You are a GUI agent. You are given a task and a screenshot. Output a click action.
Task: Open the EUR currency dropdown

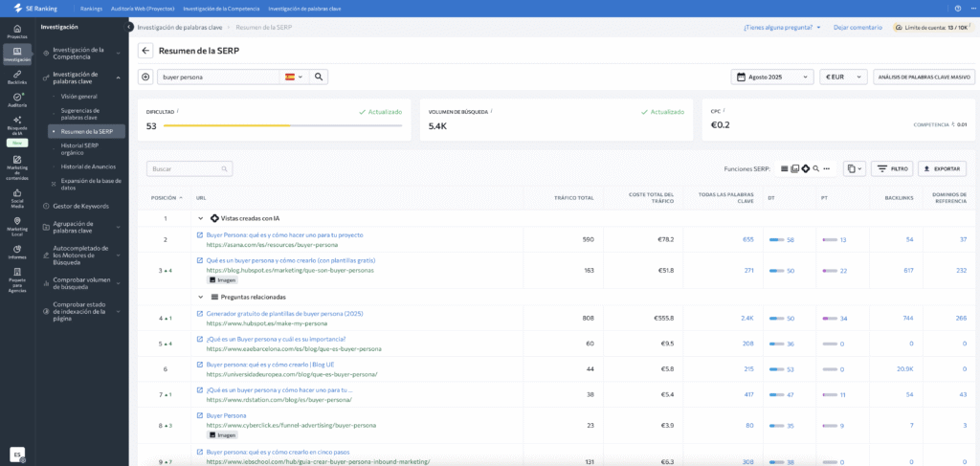(x=844, y=77)
